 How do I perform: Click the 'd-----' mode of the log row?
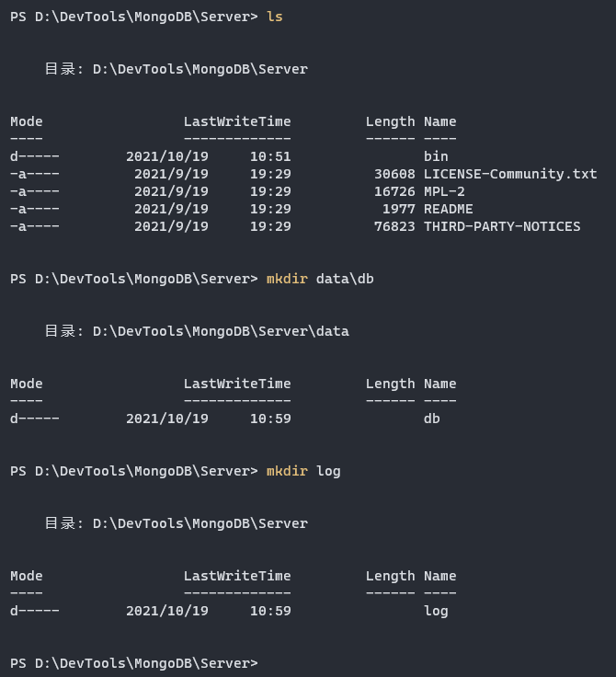(x=35, y=611)
